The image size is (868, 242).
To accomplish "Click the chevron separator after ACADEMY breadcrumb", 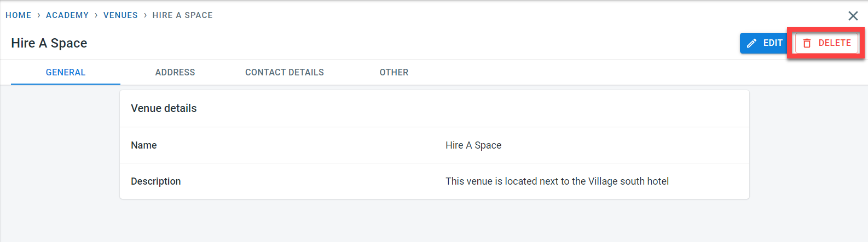I will 96,15.
